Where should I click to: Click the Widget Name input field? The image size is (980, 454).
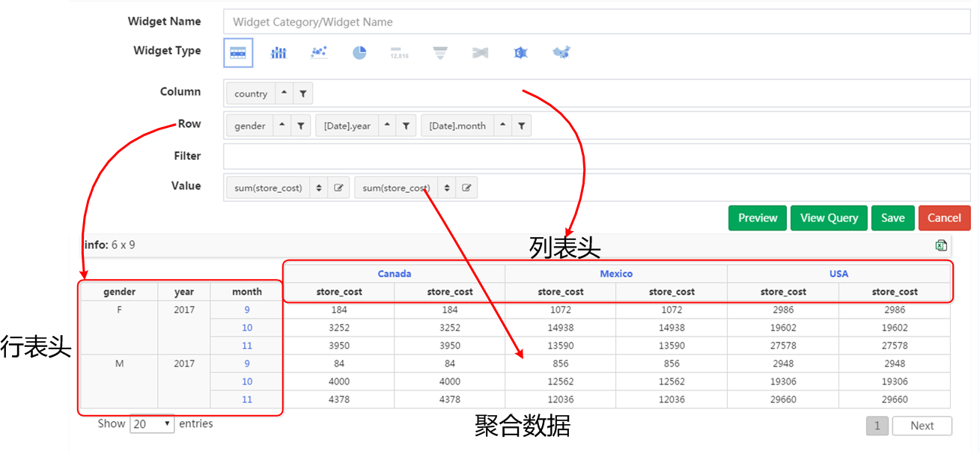click(596, 22)
